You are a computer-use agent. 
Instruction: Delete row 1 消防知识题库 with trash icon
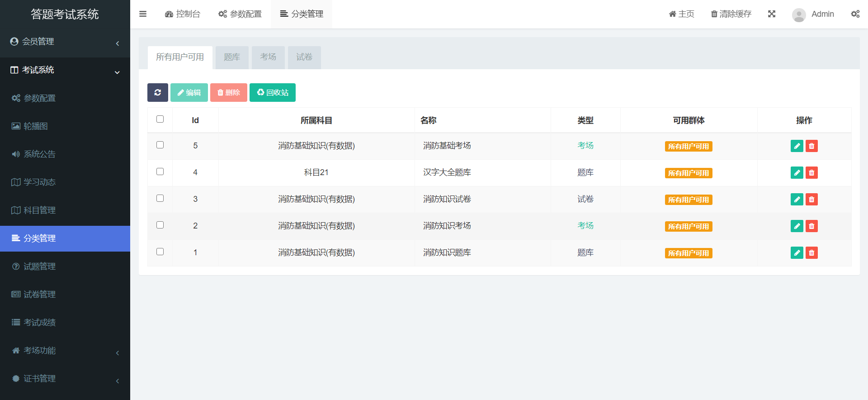click(x=811, y=253)
